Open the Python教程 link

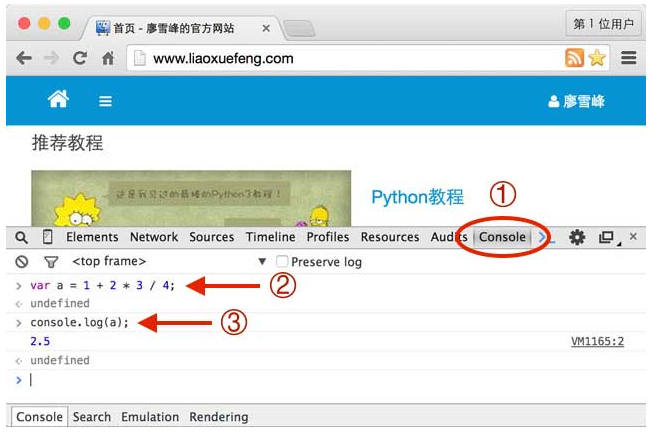pos(417,197)
